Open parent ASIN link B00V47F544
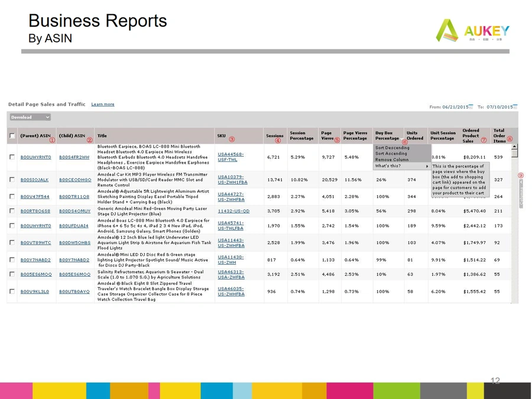Screen dimensions: 532x399 pyautogui.click(x=35, y=196)
